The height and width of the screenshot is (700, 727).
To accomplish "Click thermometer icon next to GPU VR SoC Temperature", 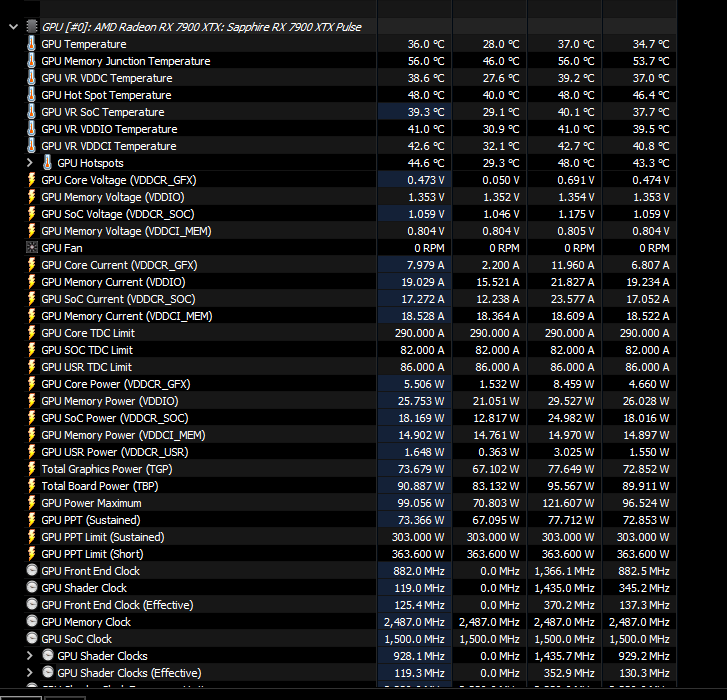I will (31, 112).
